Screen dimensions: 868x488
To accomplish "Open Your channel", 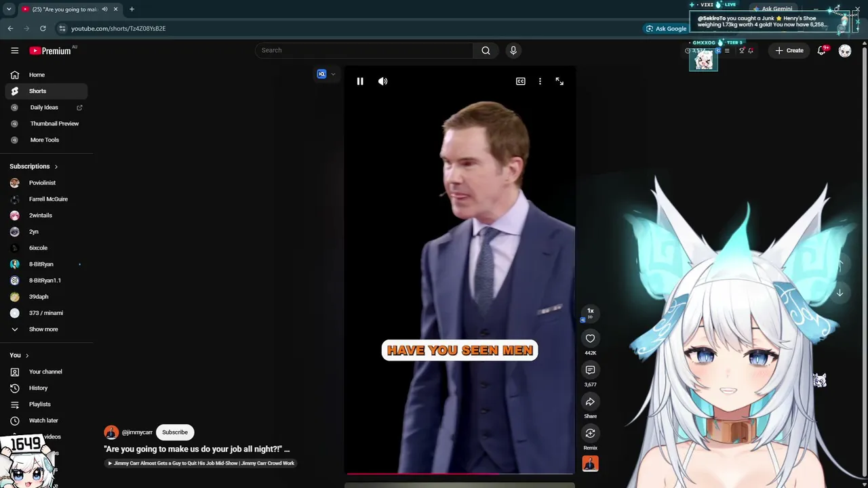I will tap(46, 372).
